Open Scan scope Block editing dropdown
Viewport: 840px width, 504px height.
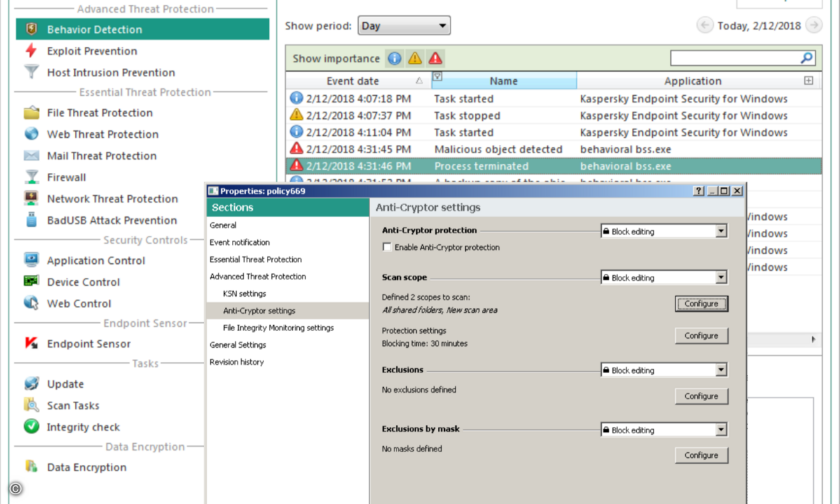pyautogui.click(x=663, y=278)
